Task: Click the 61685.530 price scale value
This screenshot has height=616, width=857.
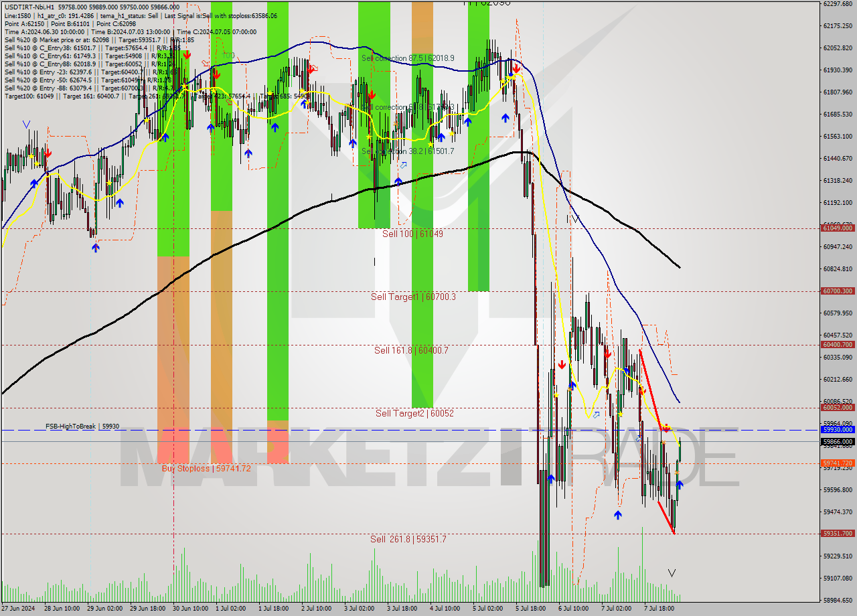Action: [837, 114]
